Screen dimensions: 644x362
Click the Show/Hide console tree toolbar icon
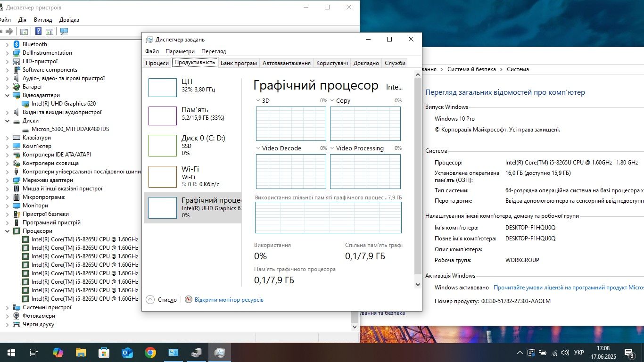click(24, 32)
